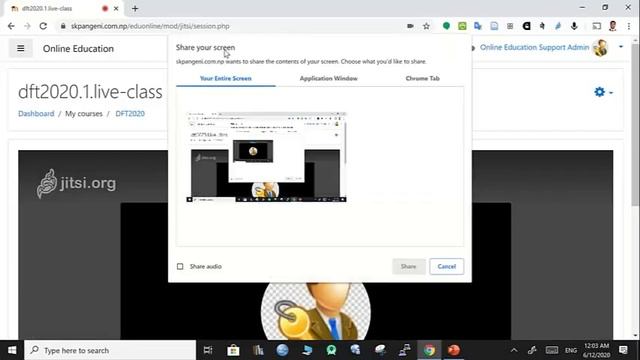This screenshot has width=640, height=360.
Task: View site info lock icon
Action: [x=63, y=26]
